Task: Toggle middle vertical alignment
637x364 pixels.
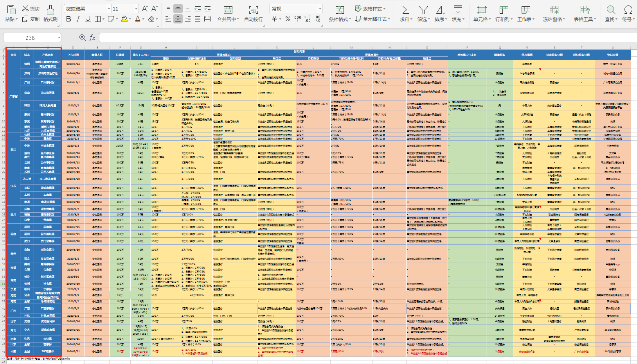Action: point(178,9)
